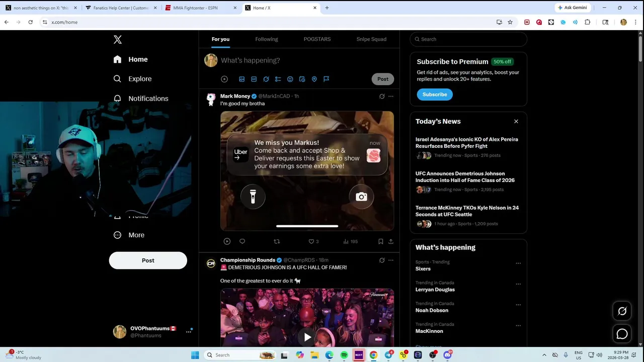The width and height of the screenshot is (644, 362).
Task: Share Mark Money's post
Action: coord(391,241)
